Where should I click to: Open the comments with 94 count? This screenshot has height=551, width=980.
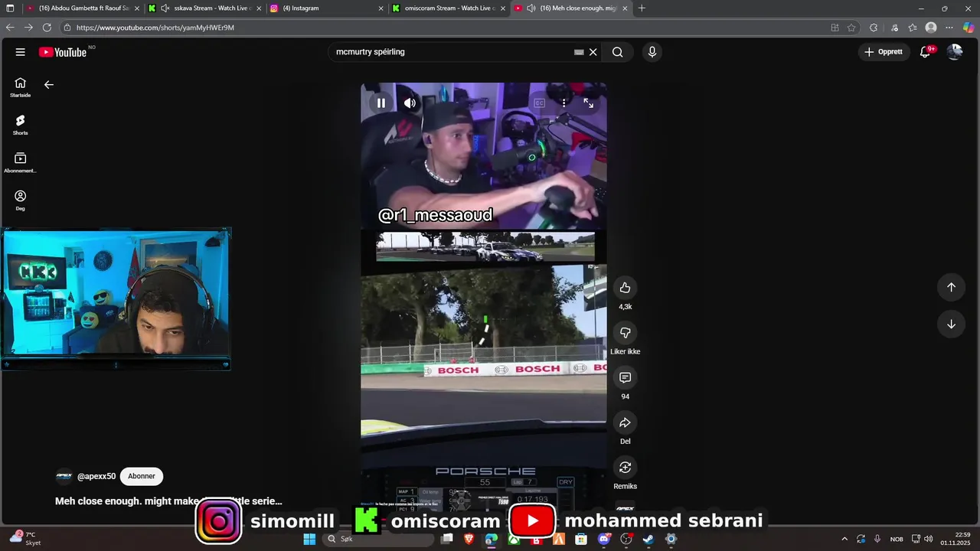[625, 377]
